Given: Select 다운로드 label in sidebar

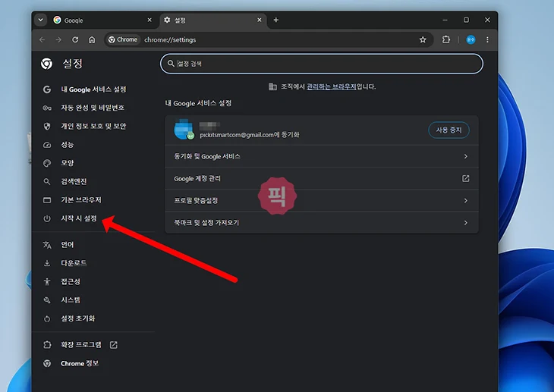Looking at the screenshot, I should pos(74,263).
